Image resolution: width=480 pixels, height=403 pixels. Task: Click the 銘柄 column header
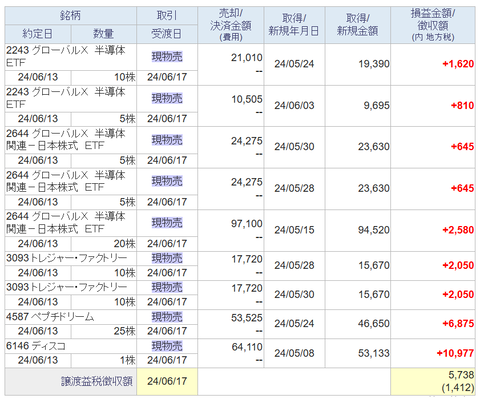point(70,16)
